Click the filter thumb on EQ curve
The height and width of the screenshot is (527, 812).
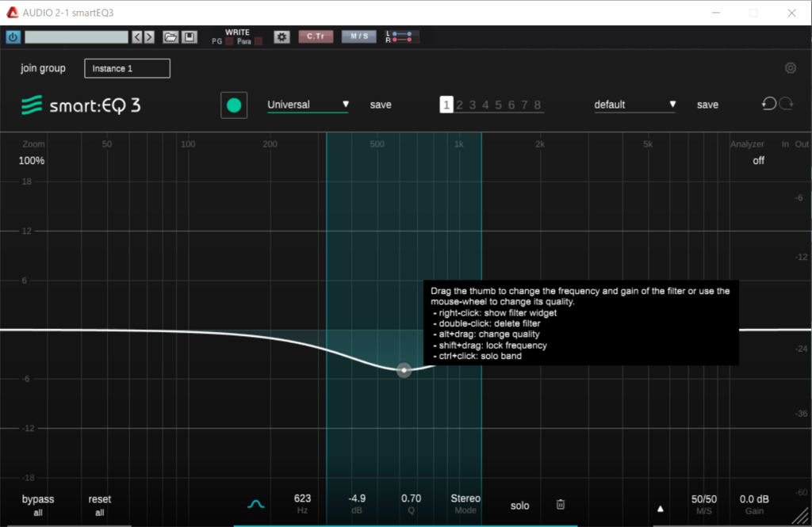[404, 370]
